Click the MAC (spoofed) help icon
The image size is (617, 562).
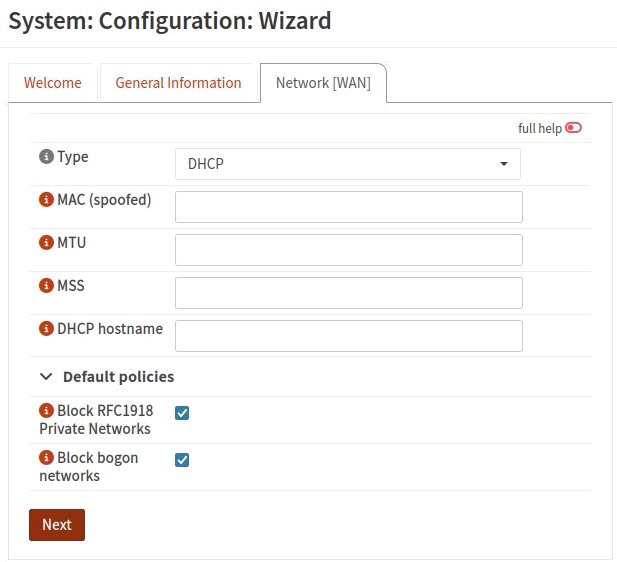click(x=46, y=200)
